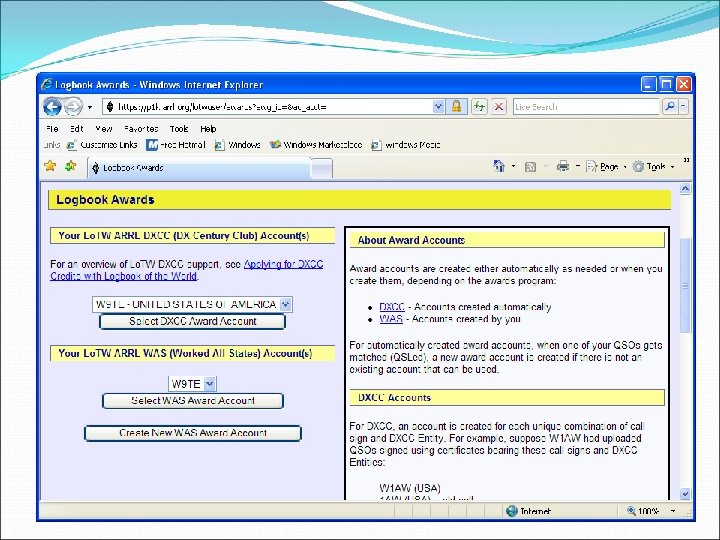Click the scrollbar up arrow

[x=685, y=188]
